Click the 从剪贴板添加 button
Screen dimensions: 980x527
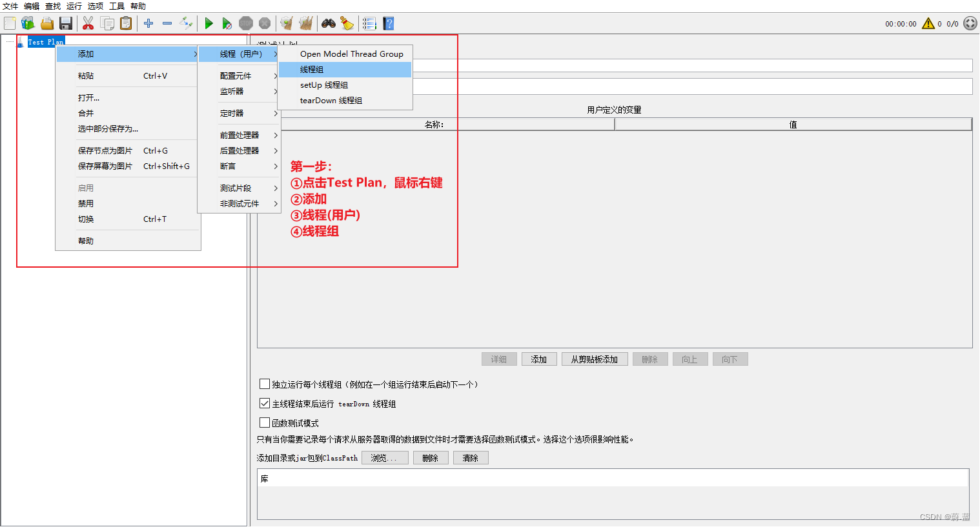(x=594, y=359)
